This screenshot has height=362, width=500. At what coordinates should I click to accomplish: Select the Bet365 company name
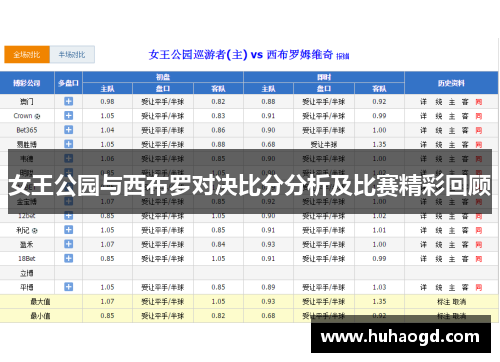[27, 130]
